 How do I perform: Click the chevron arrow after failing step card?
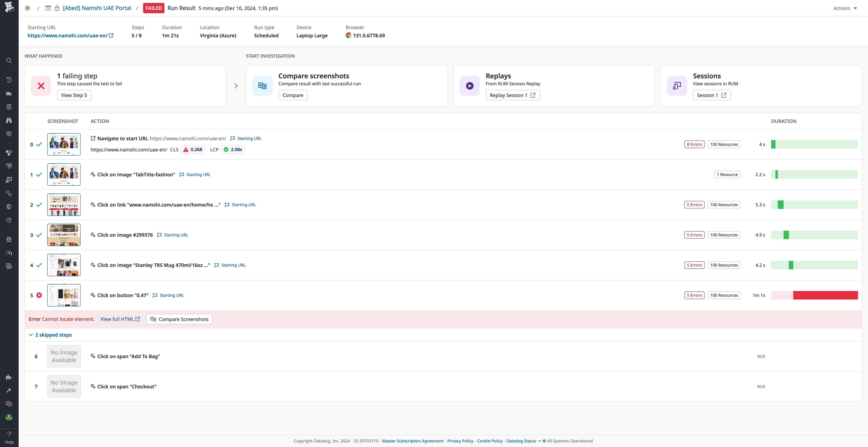(x=236, y=86)
